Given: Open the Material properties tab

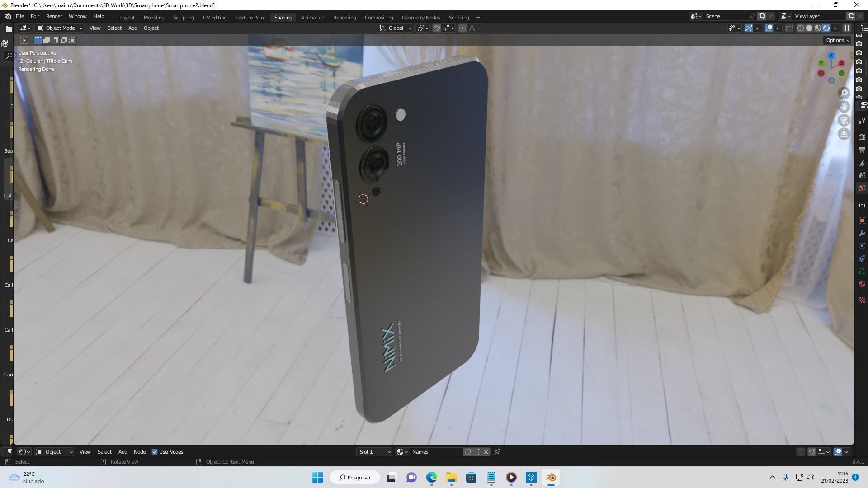Looking at the screenshot, I should 862,284.
